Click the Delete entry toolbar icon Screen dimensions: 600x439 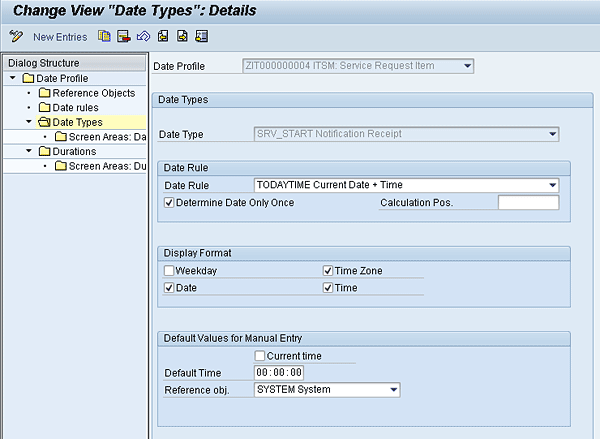click(123, 37)
